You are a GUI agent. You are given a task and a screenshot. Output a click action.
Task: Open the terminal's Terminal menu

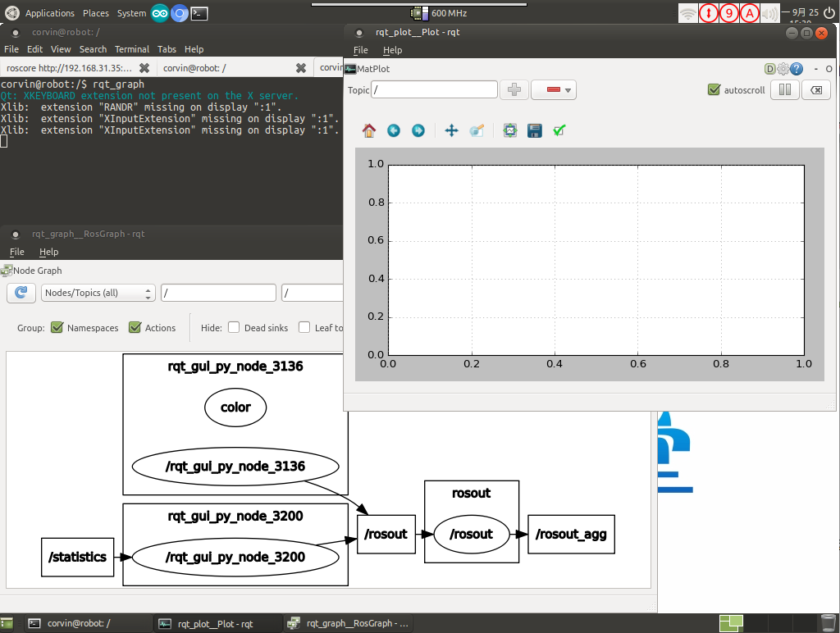coord(132,49)
